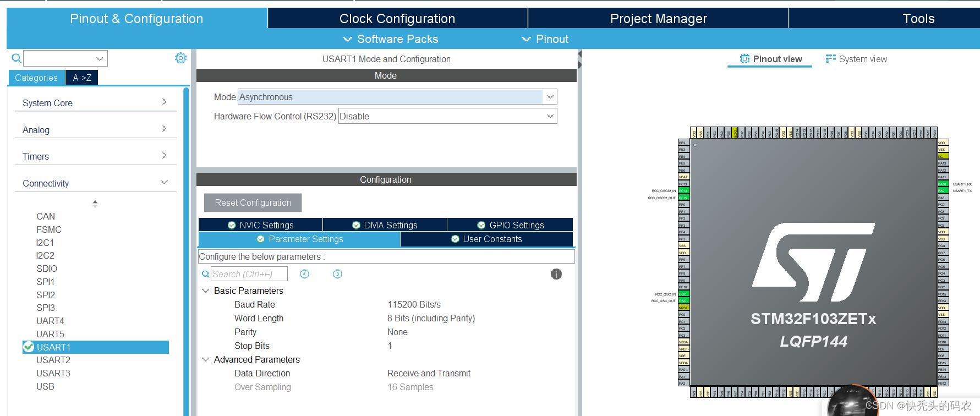Click the green RCC_OSC32_IN pin

(683, 190)
